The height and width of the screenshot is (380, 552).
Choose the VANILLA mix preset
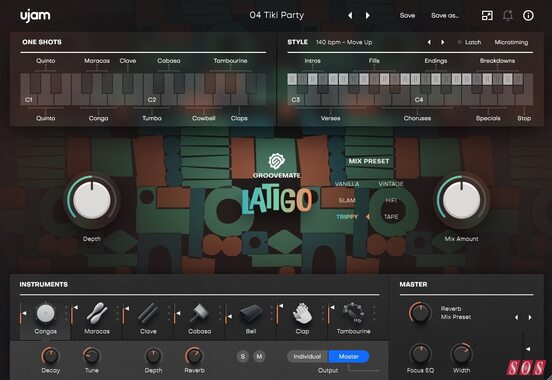coord(347,184)
